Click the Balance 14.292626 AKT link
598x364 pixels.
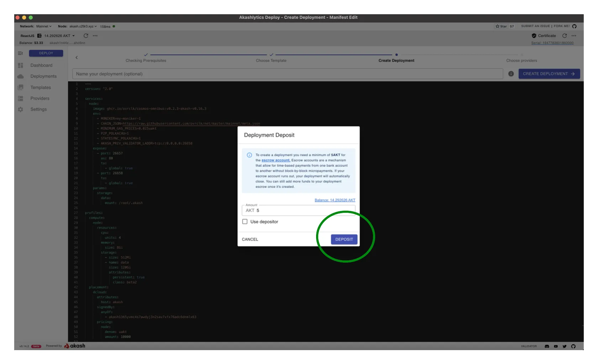(335, 200)
